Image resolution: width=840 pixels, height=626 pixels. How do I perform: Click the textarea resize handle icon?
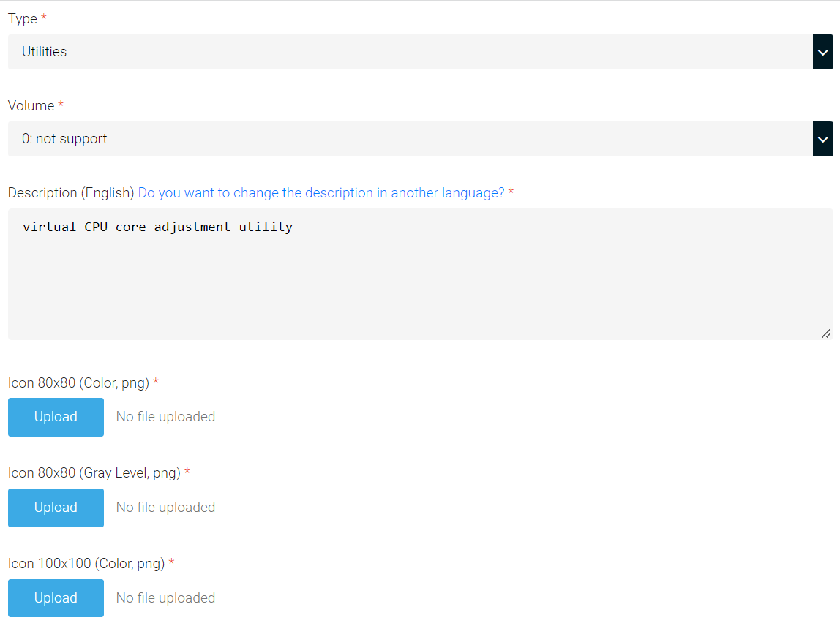click(x=828, y=333)
